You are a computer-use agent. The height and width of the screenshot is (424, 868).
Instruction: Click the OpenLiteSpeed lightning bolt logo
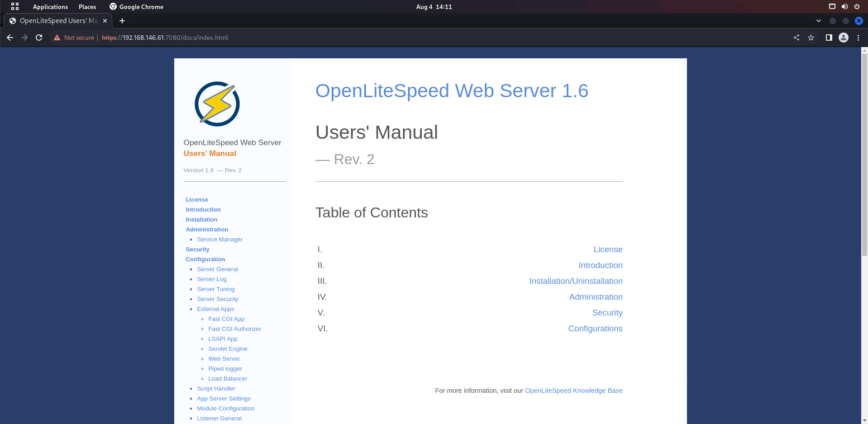click(217, 104)
